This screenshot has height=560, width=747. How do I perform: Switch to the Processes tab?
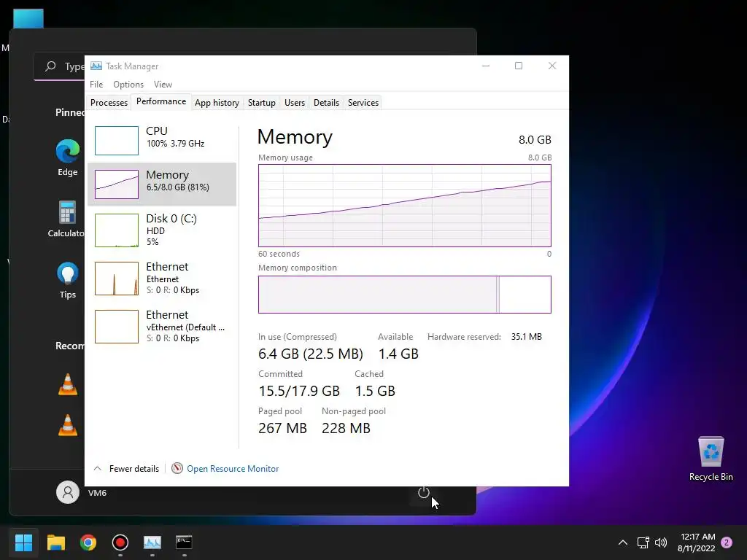click(x=109, y=102)
